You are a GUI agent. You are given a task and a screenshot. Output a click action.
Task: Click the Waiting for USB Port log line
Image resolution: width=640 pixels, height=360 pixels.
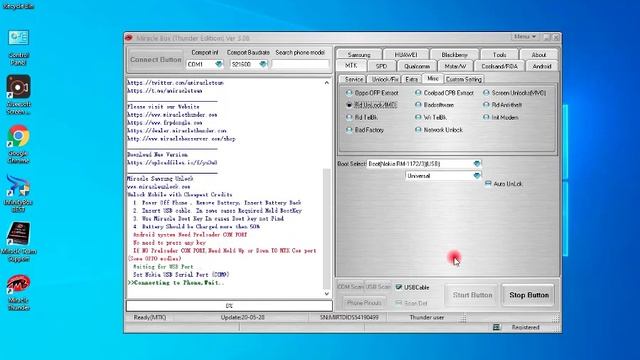point(163,267)
